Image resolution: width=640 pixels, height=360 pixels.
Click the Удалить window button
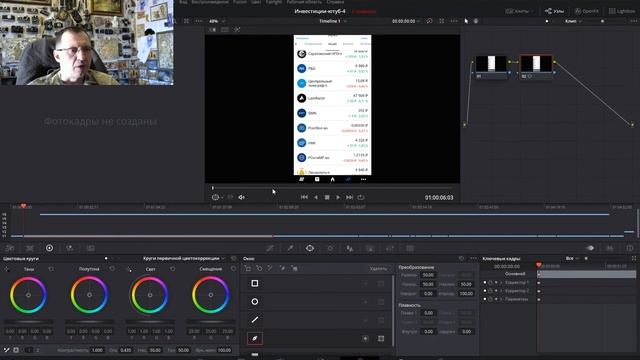(378, 269)
